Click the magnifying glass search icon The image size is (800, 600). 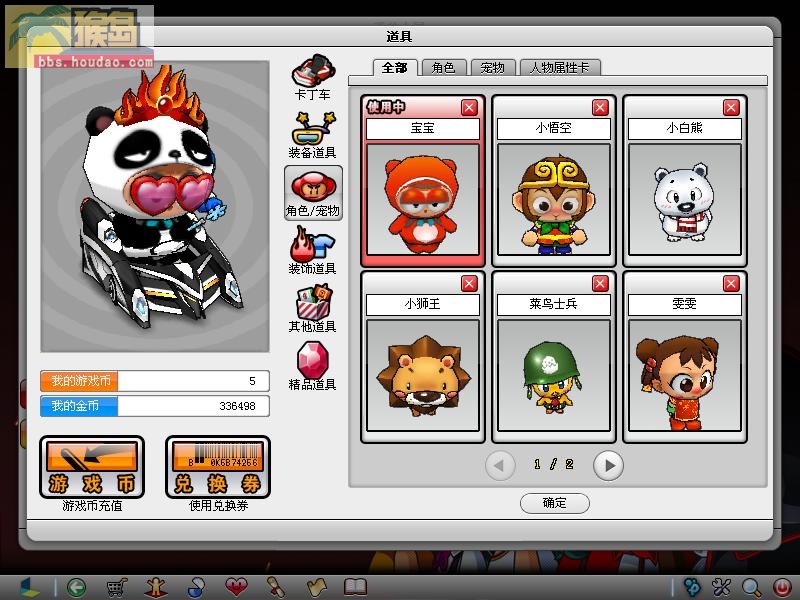point(752,587)
